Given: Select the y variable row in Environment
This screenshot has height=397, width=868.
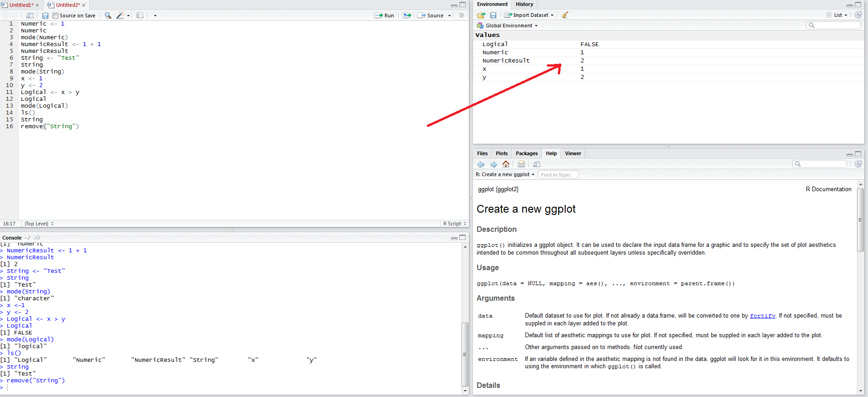Looking at the screenshot, I should (x=668, y=77).
